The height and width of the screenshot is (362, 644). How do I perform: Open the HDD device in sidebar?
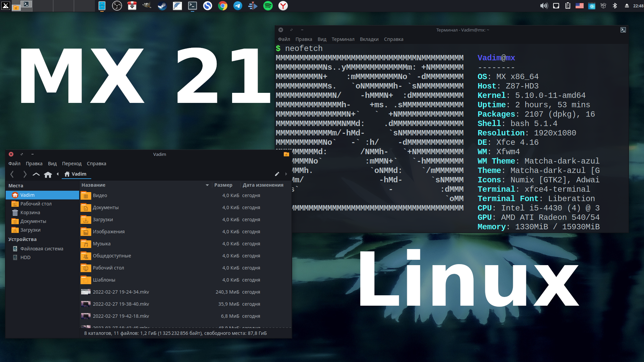pos(43,257)
